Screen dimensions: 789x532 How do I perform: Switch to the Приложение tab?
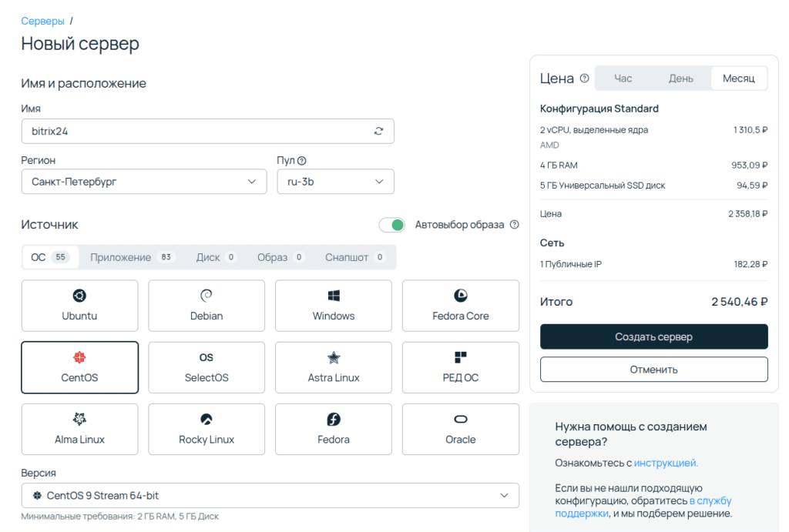point(129,257)
